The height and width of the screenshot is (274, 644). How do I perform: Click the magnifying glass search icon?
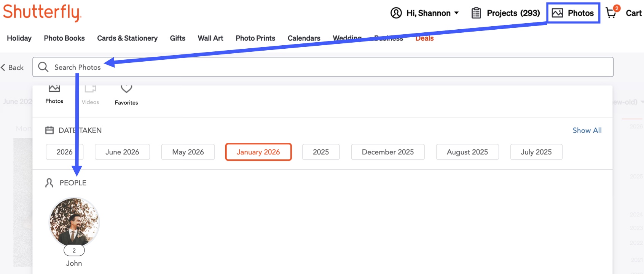pyautogui.click(x=43, y=67)
